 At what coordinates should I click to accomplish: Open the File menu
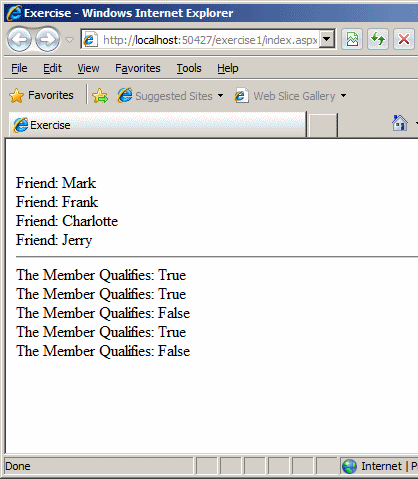(x=19, y=68)
